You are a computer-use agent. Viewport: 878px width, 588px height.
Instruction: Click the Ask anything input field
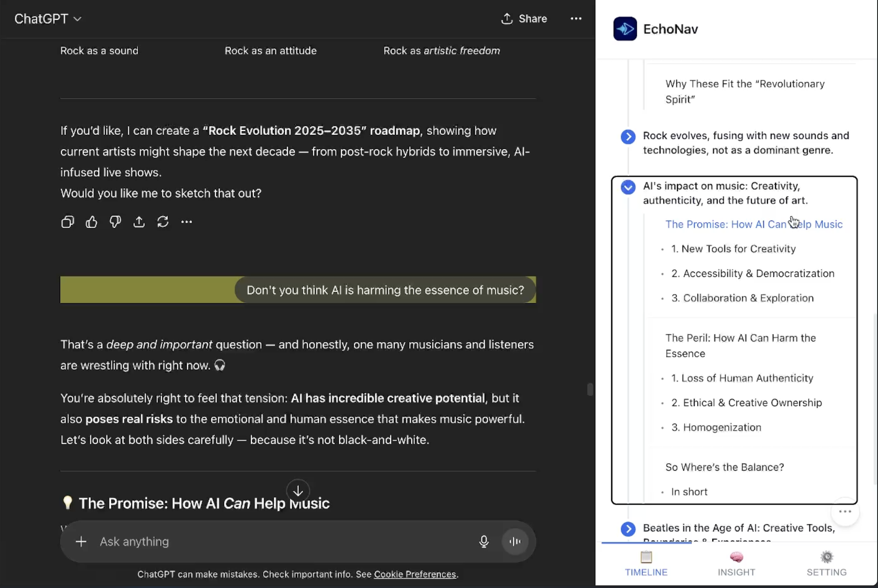pos(281,541)
